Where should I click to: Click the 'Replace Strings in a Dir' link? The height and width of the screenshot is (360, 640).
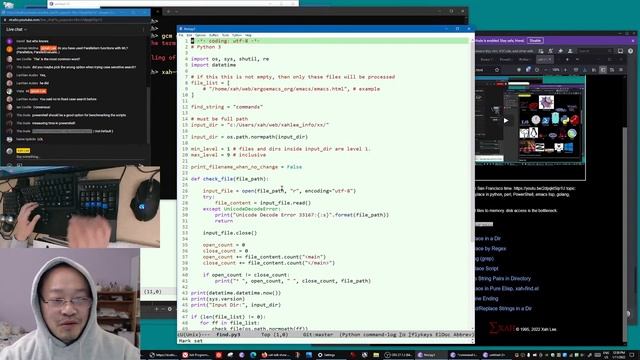tap(503, 309)
